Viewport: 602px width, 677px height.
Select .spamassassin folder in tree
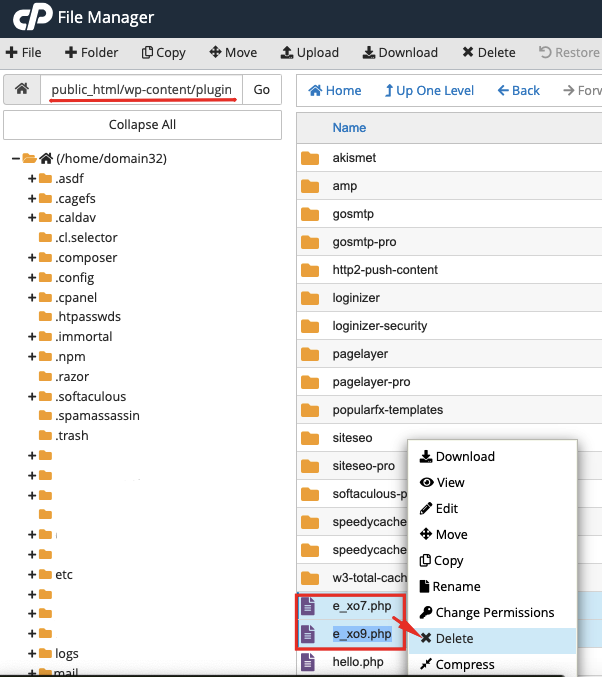pos(97,415)
